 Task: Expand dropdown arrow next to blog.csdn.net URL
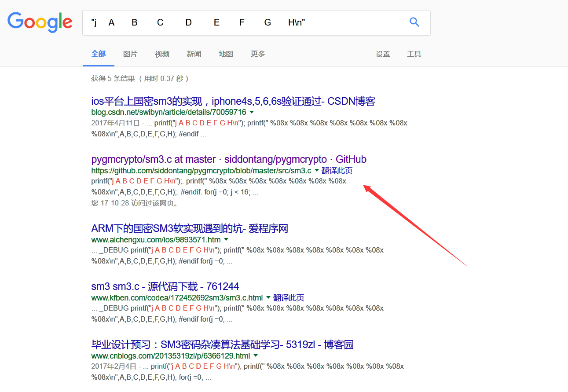[x=252, y=112]
